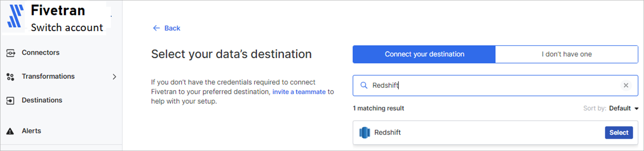Expand the Transformations submenu chevron
This screenshot has width=644, height=151.
[x=114, y=77]
